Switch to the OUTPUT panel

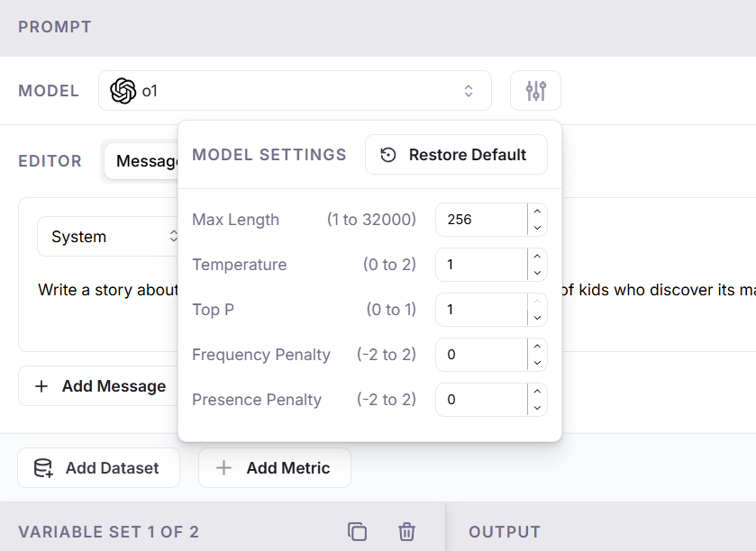pyautogui.click(x=505, y=532)
